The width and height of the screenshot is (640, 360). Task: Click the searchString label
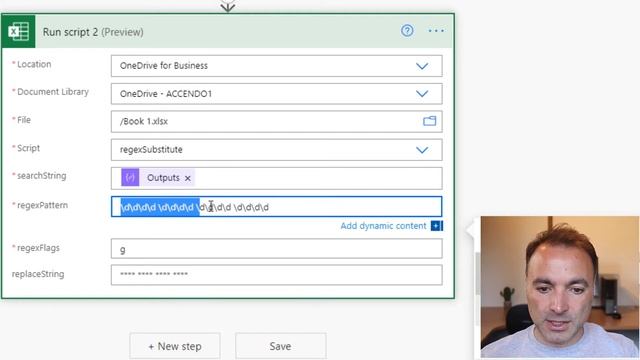(41, 176)
